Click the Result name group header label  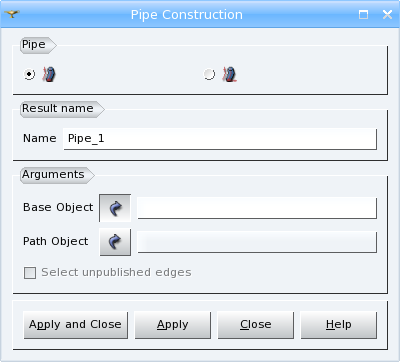coord(58,109)
